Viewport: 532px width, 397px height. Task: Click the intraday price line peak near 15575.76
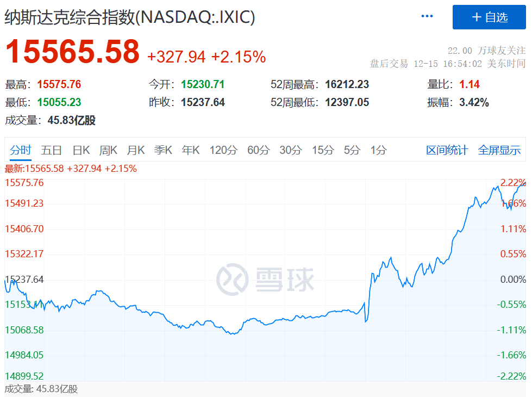tap(524, 184)
